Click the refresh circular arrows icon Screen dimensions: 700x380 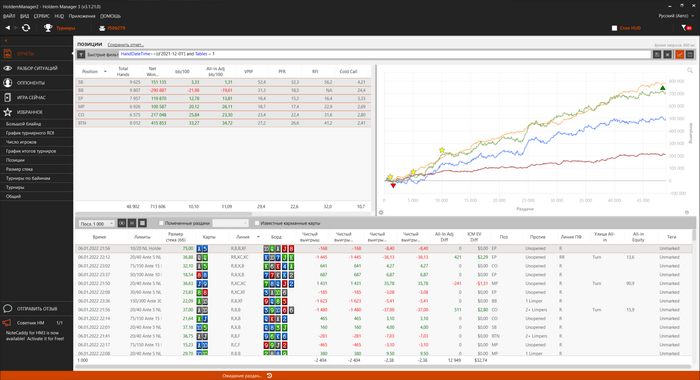[x=26, y=28]
